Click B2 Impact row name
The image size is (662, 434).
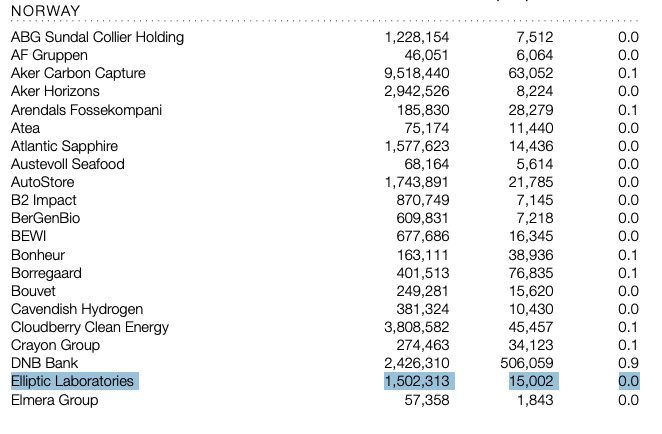click(x=44, y=200)
